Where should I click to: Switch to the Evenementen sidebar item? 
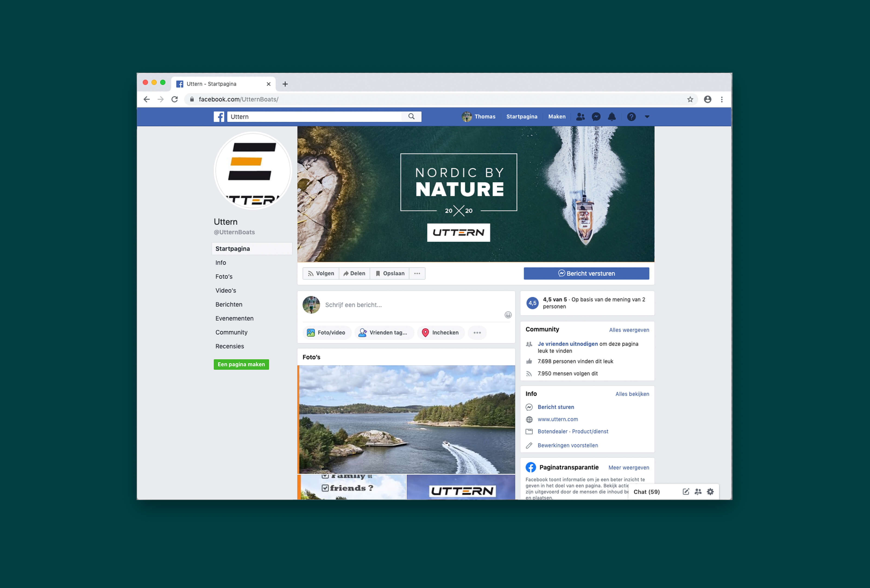coord(234,318)
